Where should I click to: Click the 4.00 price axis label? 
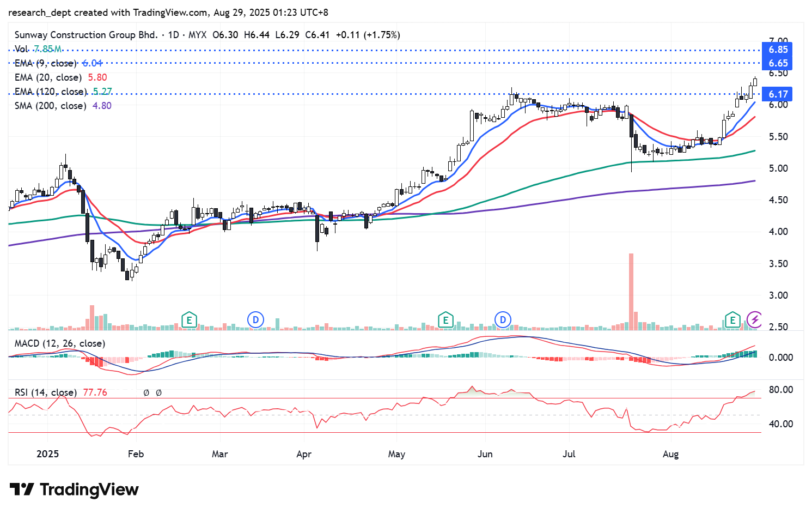tap(778, 232)
